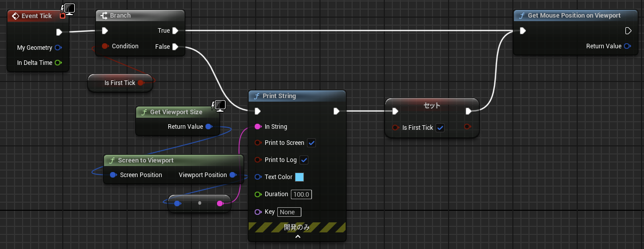This screenshot has height=249, width=644.
Task: Click the Duration input pin
Action: coord(258,194)
